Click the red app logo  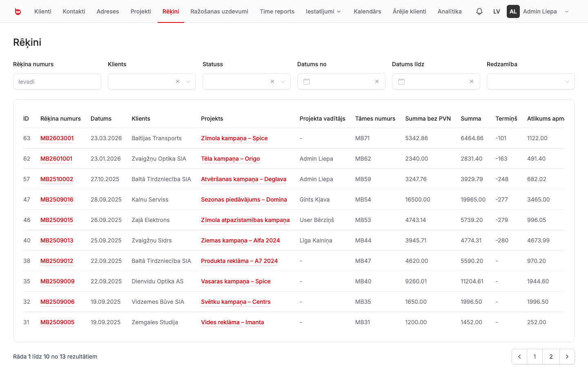18,11
